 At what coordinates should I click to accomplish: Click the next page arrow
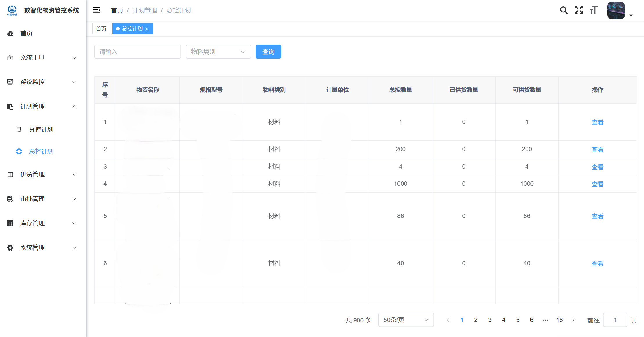(x=573, y=320)
